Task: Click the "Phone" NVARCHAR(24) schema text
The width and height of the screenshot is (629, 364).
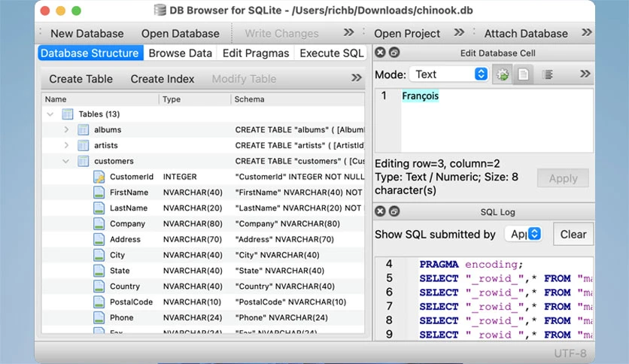Action: tap(281, 317)
